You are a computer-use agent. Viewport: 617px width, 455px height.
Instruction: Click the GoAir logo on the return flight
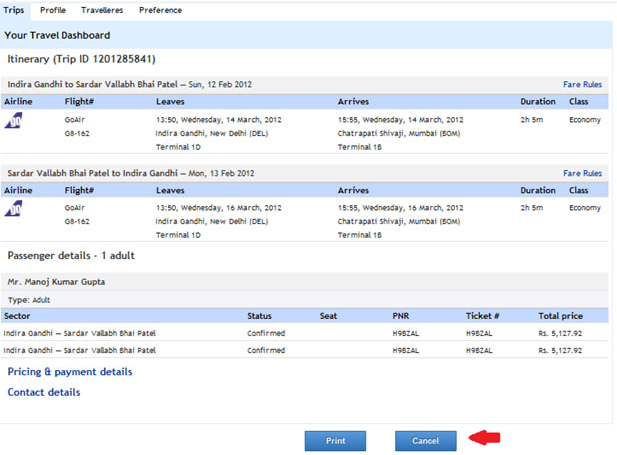[14, 208]
